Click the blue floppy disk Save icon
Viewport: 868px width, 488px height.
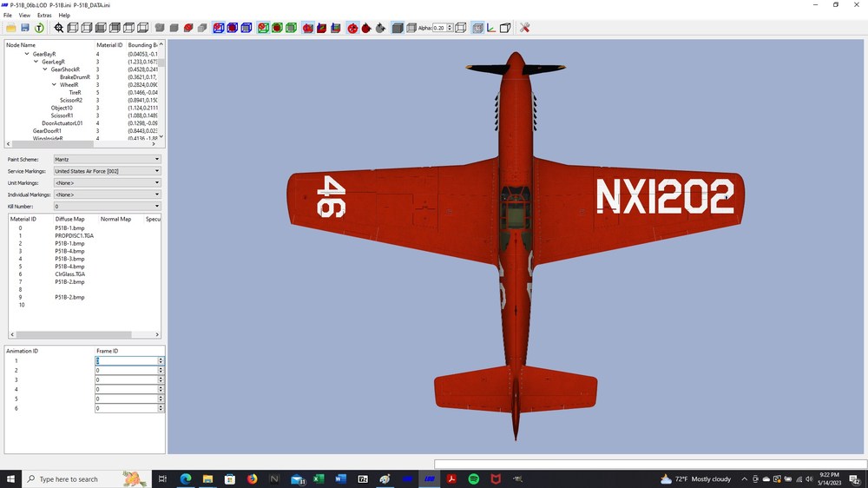(25, 28)
